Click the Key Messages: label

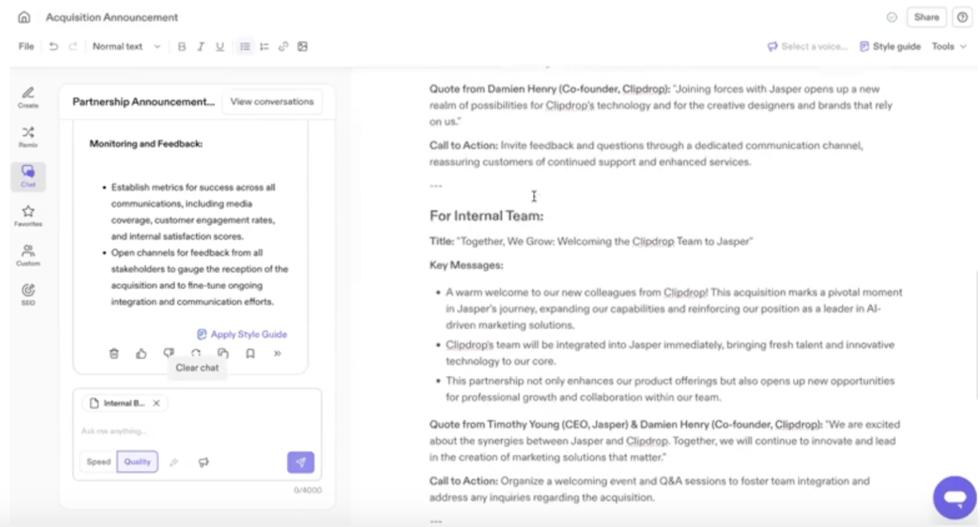point(466,265)
